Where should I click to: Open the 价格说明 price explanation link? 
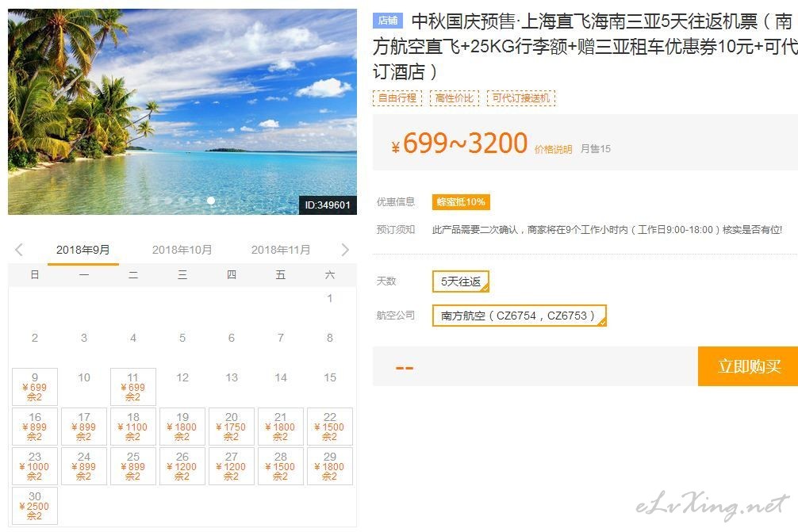(553, 150)
